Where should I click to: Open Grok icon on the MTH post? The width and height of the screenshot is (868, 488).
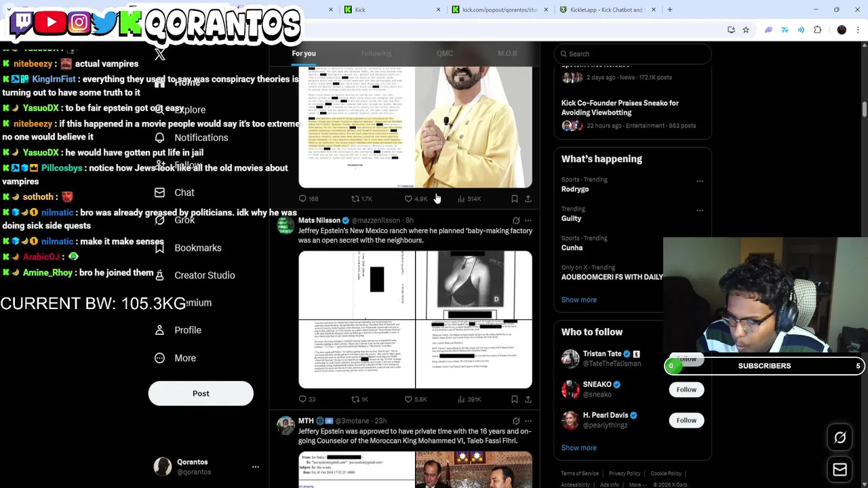(516, 421)
